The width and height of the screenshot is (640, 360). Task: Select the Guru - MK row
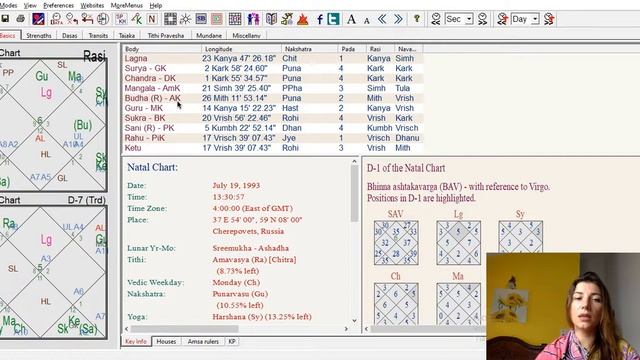pyautogui.click(x=273, y=108)
